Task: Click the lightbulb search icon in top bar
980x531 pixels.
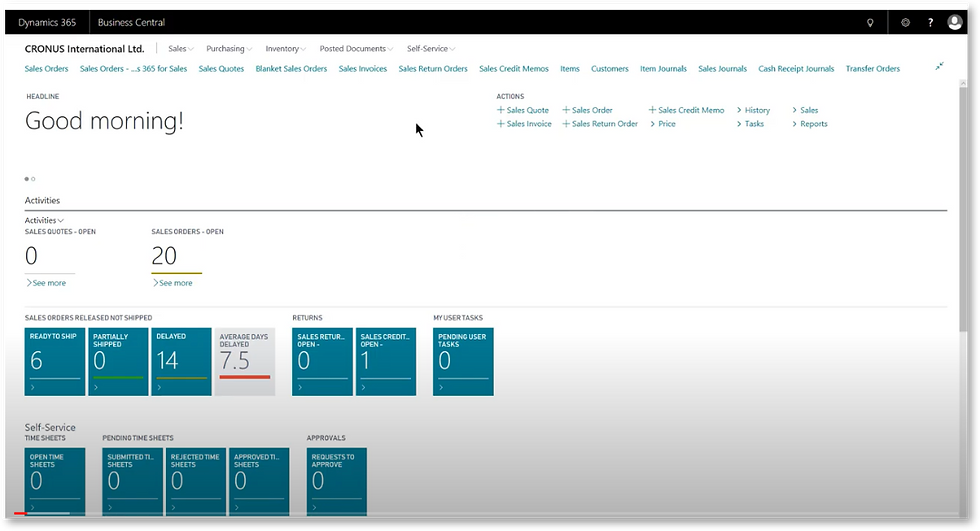Action: tap(870, 22)
